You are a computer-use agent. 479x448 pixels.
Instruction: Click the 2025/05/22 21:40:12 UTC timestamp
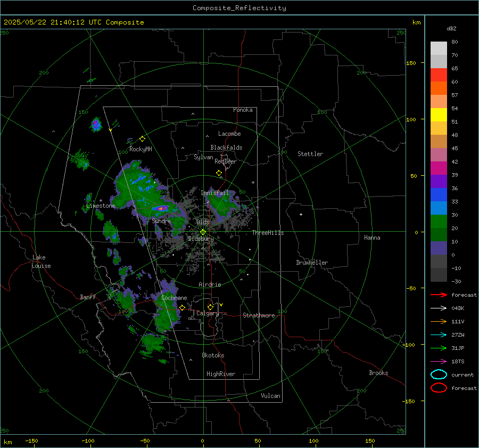[74, 22]
